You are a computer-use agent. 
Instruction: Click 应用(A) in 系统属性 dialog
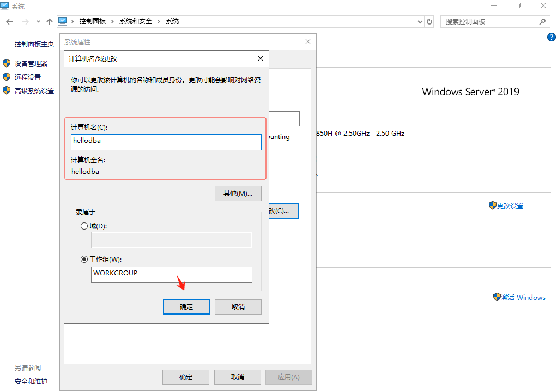[289, 377]
